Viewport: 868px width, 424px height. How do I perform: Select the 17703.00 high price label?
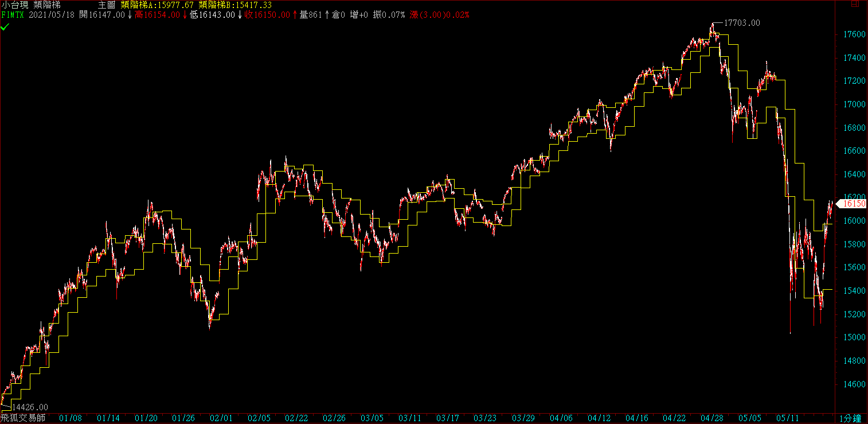coord(742,23)
